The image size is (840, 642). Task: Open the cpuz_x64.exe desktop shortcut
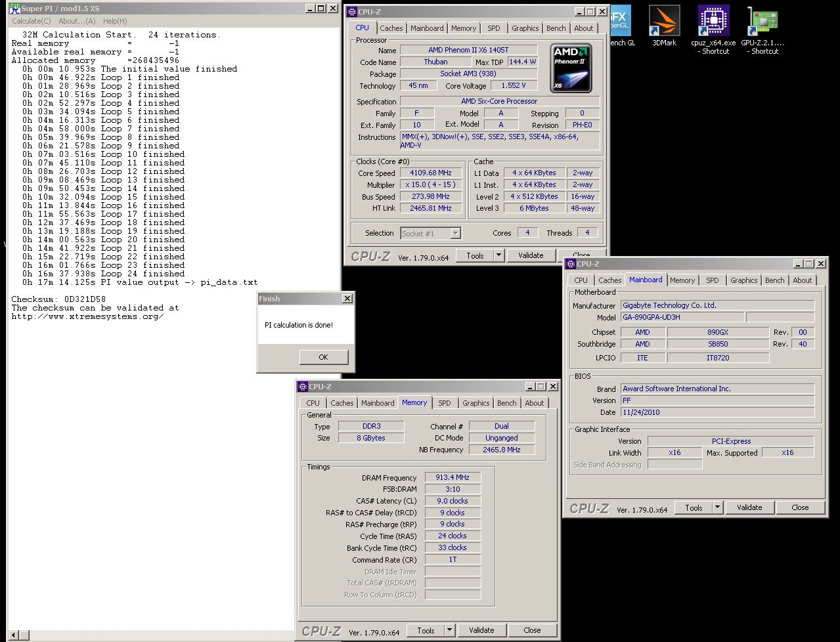point(713,30)
